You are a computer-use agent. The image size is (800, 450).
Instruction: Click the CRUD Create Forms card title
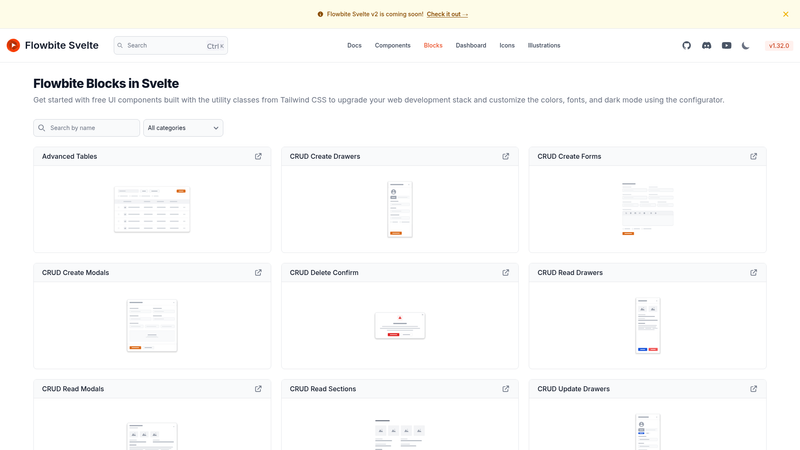(x=569, y=157)
